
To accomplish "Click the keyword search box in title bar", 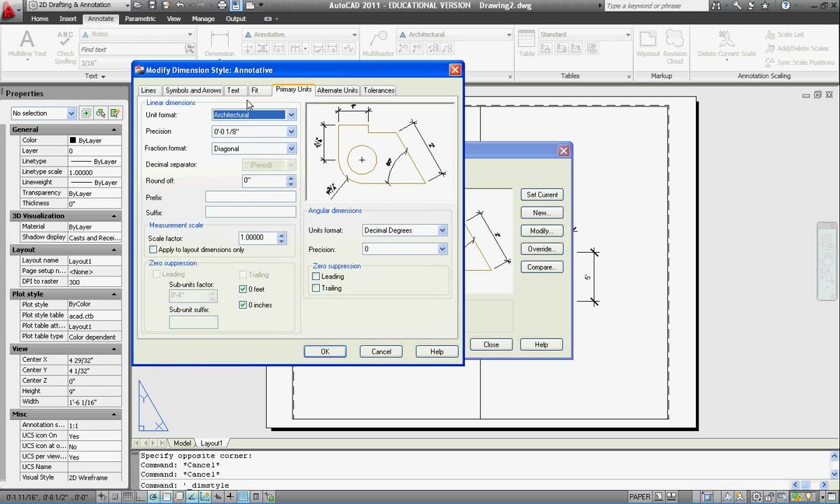I will [x=656, y=6].
